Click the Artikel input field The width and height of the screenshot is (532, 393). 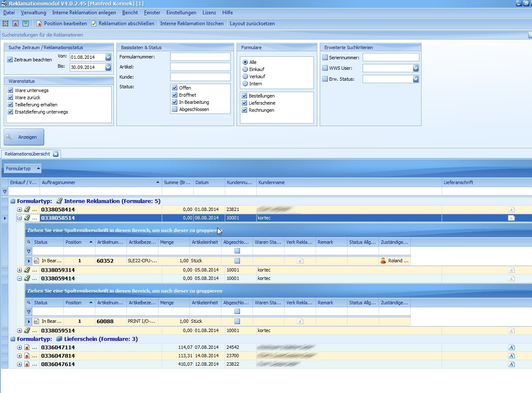click(x=200, y=67)
